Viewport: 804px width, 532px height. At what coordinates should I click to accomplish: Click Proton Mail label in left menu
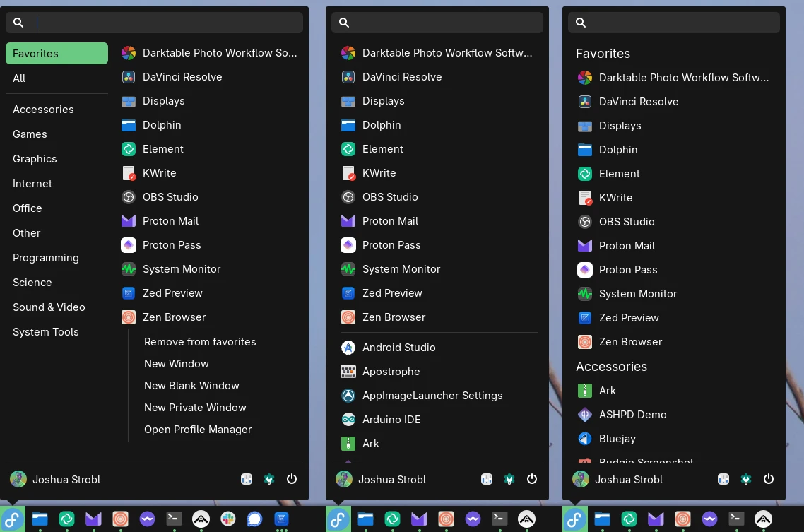(x=170, y=221)
